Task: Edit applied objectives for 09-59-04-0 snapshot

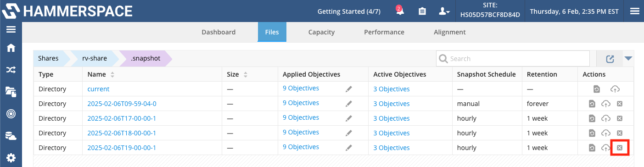Action: (x=349, y=104)
